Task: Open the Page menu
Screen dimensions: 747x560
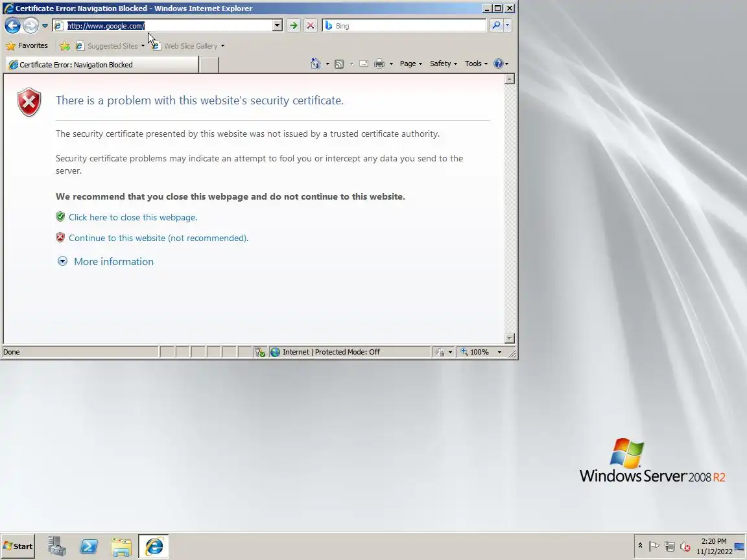Action: pos(410,64)
